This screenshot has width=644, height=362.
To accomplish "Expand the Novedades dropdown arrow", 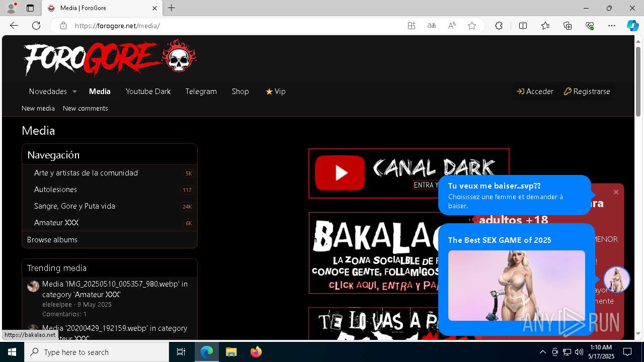I will [74, 92].
